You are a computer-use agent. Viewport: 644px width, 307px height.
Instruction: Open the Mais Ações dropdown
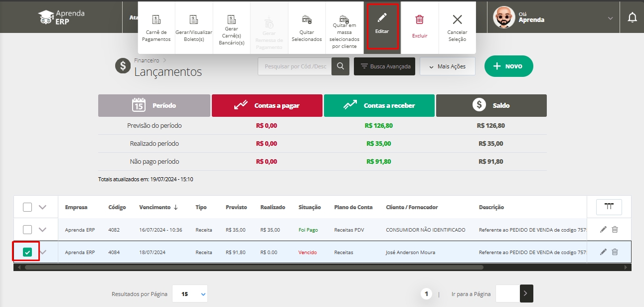click(447, 66)
